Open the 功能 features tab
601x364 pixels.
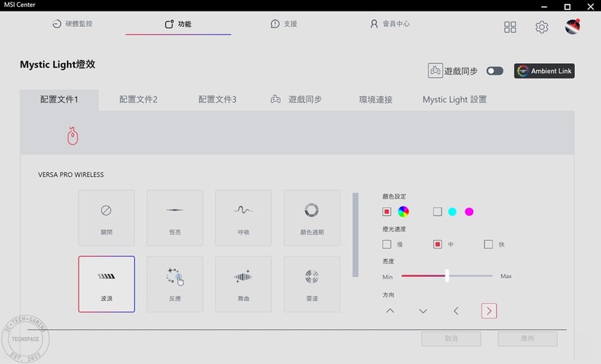pyautogui.click(x=178, y=24)
